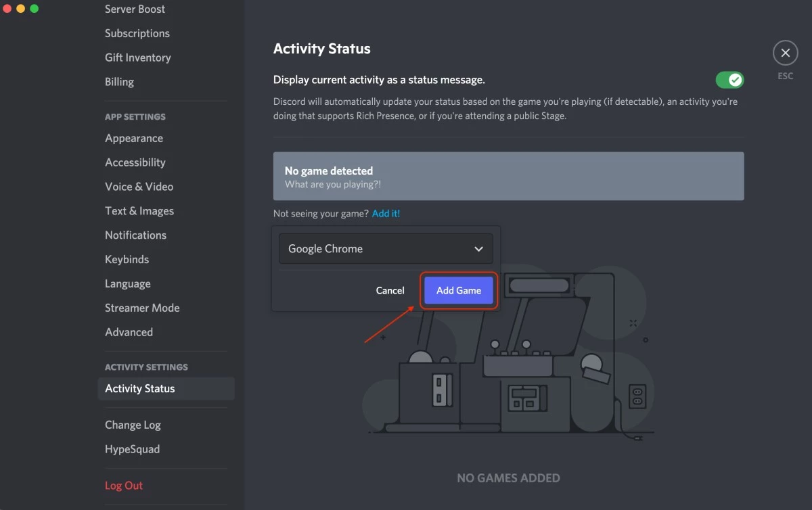812x510 pixels.
Task: Click the No game detected banner
Action: point(508,177)
